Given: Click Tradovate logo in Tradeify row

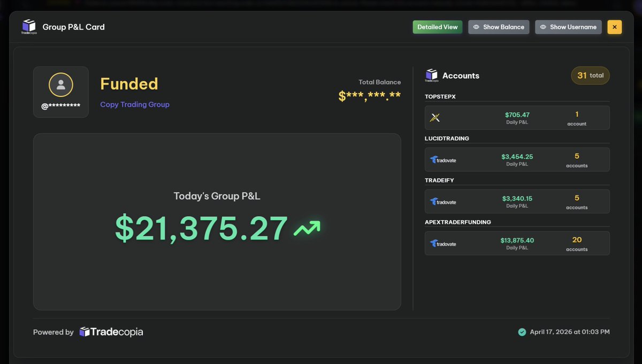Looking at the screenshot, I should (443, 202).
